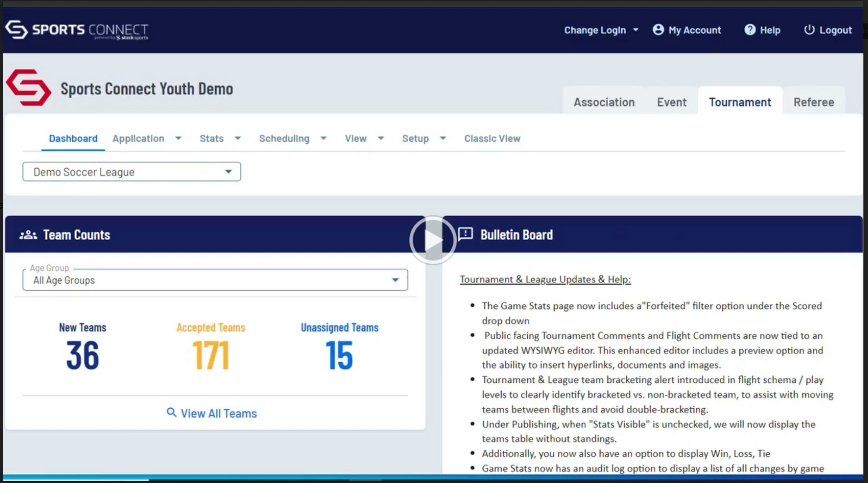This screenshot has width=868, height=483.
Task: Click the Team Counts people icon
Action: 28,235
